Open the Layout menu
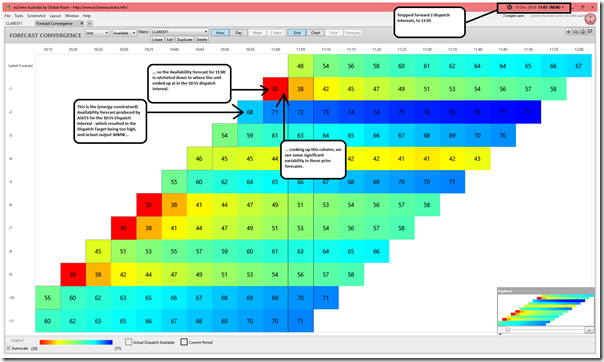 [x=55, y=16]
